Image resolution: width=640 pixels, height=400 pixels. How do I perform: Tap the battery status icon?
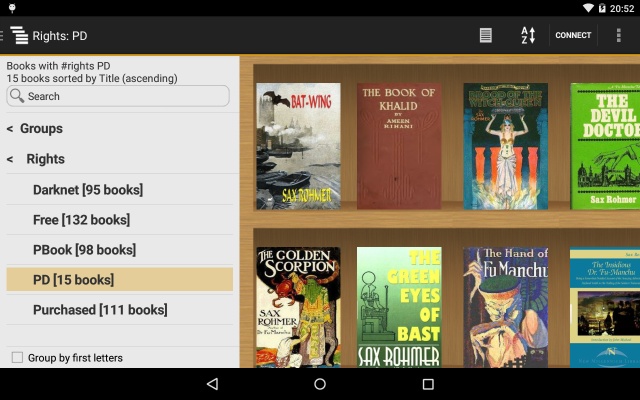(x=602, y=8)
